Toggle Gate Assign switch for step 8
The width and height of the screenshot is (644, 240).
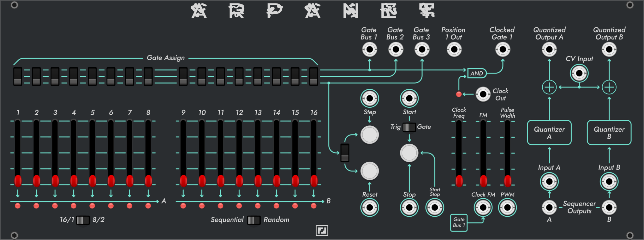pos(148,76)
